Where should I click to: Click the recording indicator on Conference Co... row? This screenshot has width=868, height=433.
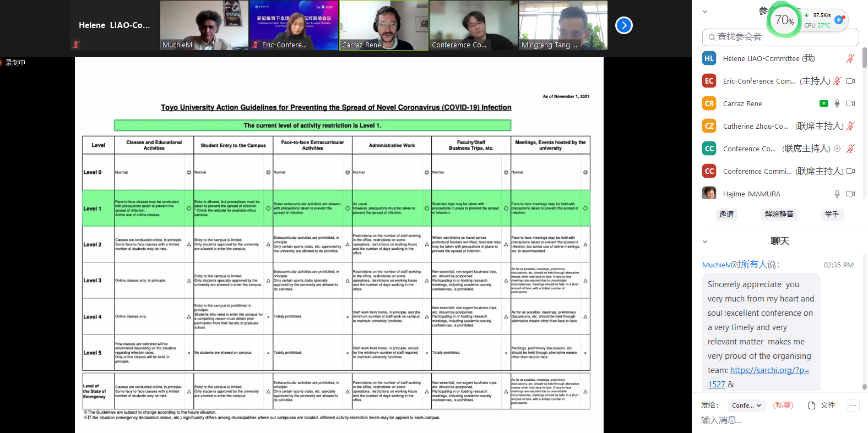(x=837, y=149)
